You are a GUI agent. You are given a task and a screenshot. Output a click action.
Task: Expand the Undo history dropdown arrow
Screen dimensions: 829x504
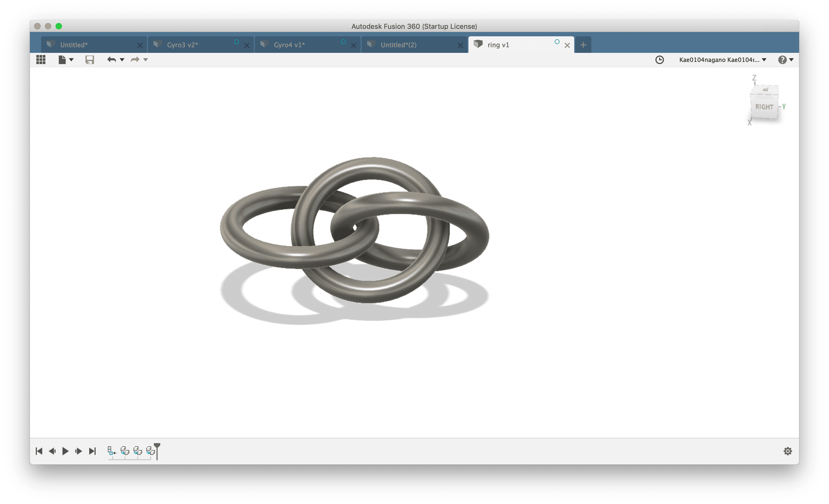tap(122, 60)
